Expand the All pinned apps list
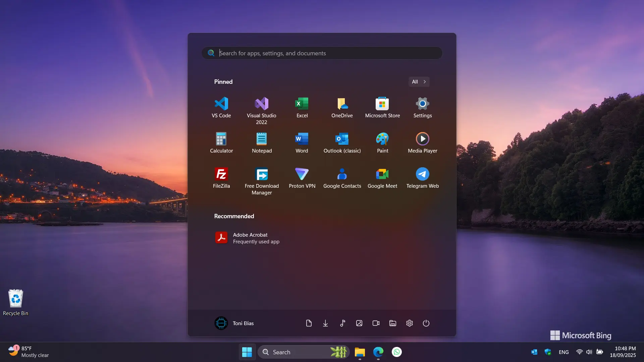The width and height of the screenshot is (644, 362). click(419, 81)
